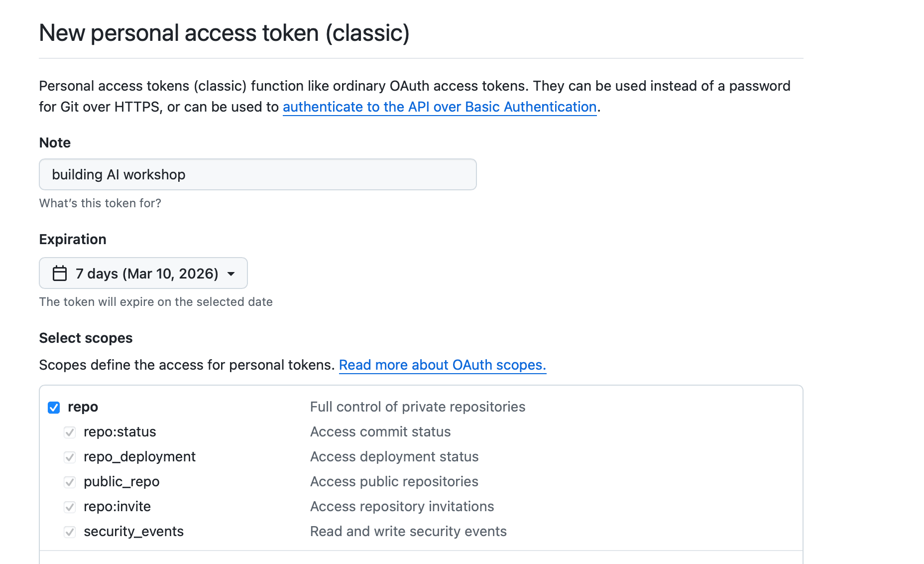The width and height of the screenshot is (924, 564).
Task: Follow the Read more about OAuth scopes link
Action: pos(442,365)
